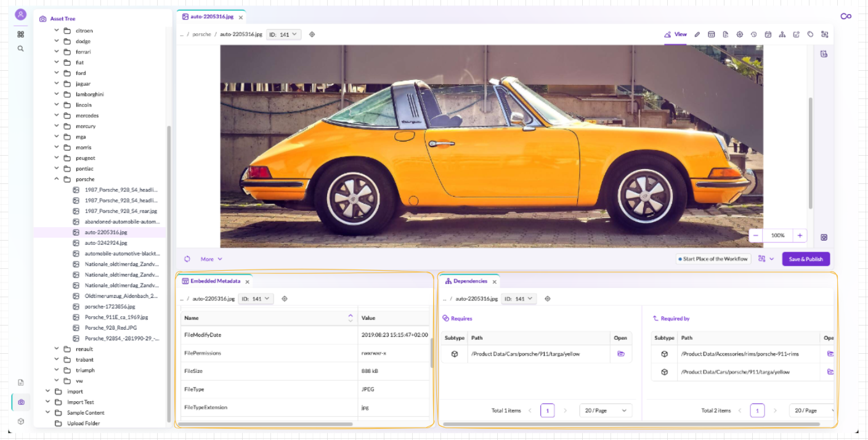This screenshot has width=868, height=440.
Task: Change Requires page size 20 / Page
Action: tap(606, 410)
